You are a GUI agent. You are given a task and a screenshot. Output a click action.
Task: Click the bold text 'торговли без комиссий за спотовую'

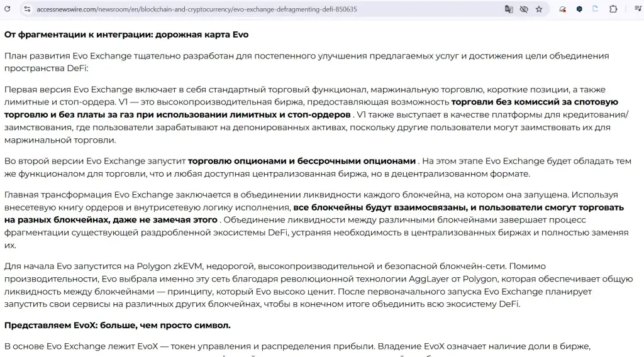point(535,102)
